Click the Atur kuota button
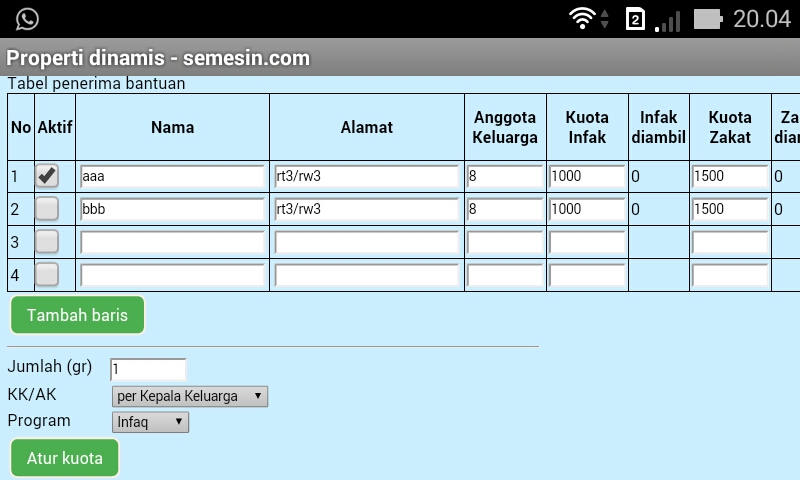 [x=65, y=459]
